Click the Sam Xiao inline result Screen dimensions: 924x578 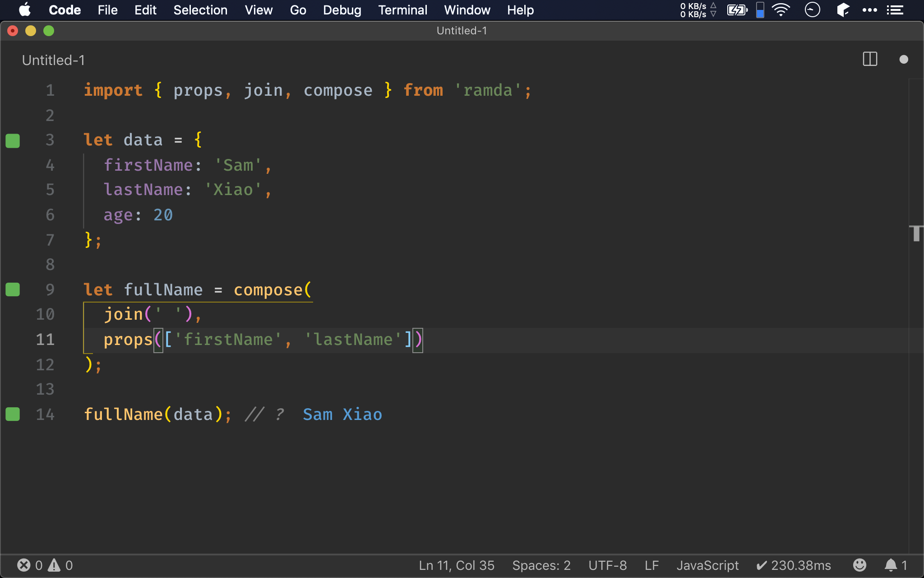click(x=342, y=415)
